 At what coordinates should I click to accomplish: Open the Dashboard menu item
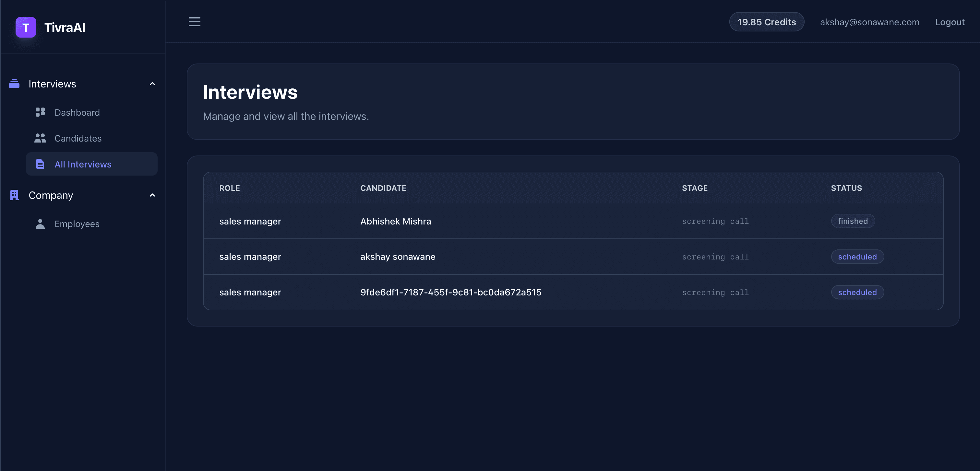pos(92,112)
